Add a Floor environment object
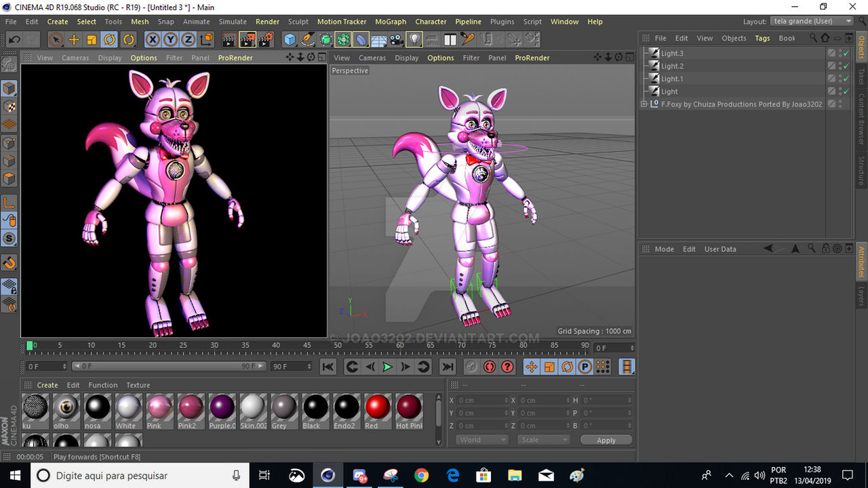 coord(378,39)
